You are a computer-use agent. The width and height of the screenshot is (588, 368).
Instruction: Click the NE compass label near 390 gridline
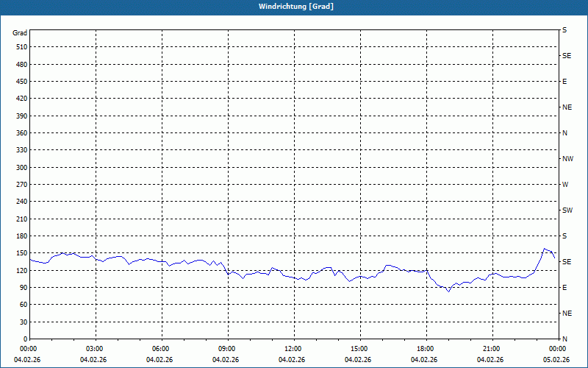pos(567,107)
